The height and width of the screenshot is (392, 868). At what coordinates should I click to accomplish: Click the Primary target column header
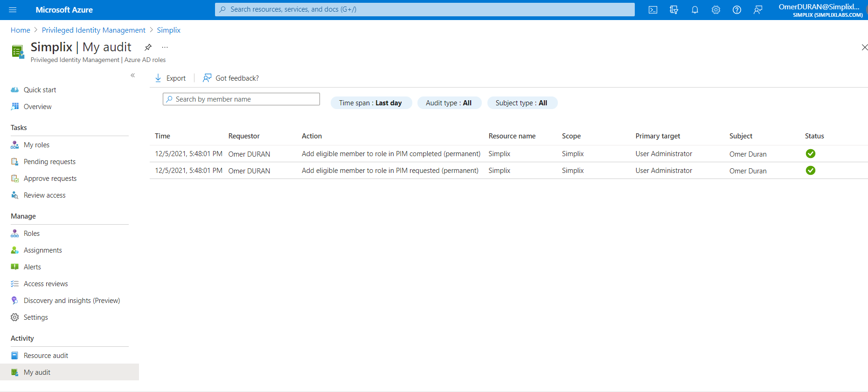(658, 136)
